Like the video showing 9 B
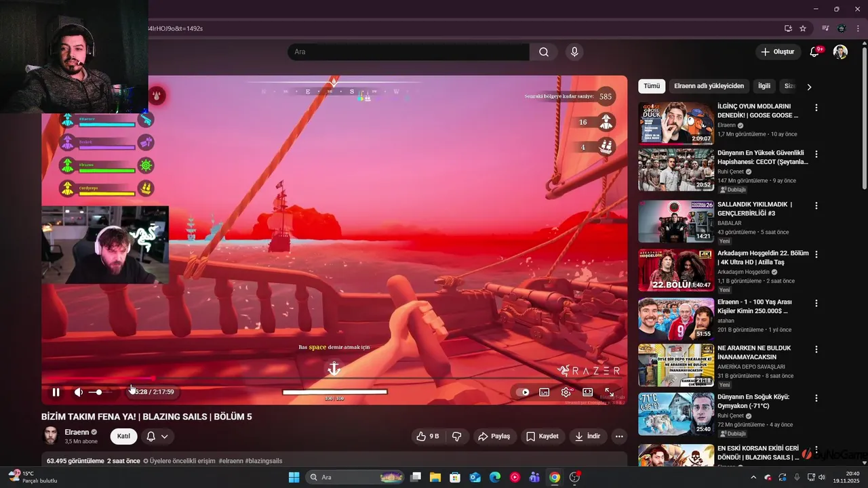Viewport: 868px width, 488px height. pos(427,436)
